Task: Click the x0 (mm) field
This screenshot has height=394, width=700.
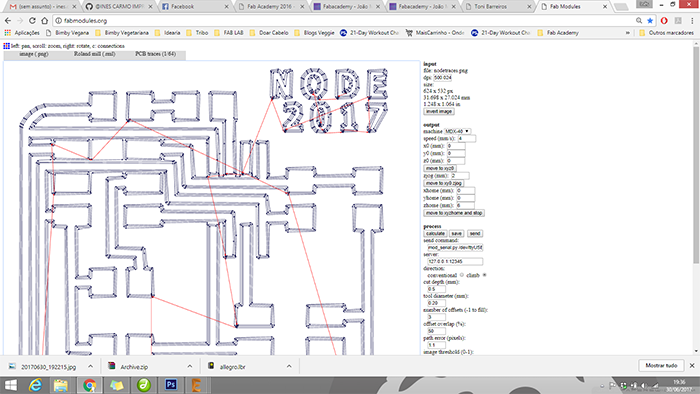Action: [x=456, y=146]
